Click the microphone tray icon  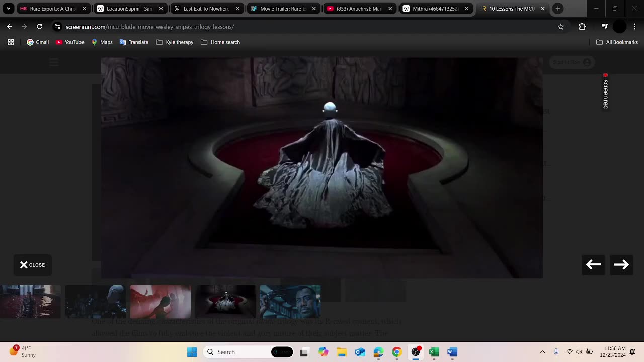(556, 352)
